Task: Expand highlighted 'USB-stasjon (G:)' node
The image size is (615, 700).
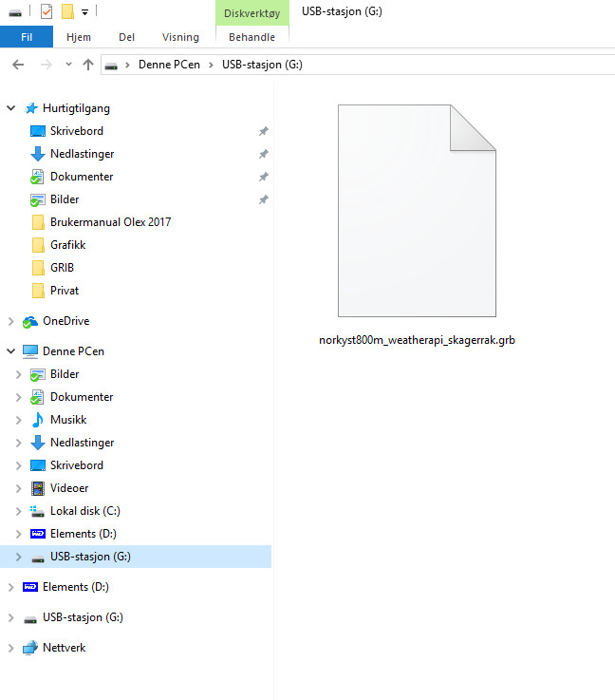Action: click(x=18, y=557)
